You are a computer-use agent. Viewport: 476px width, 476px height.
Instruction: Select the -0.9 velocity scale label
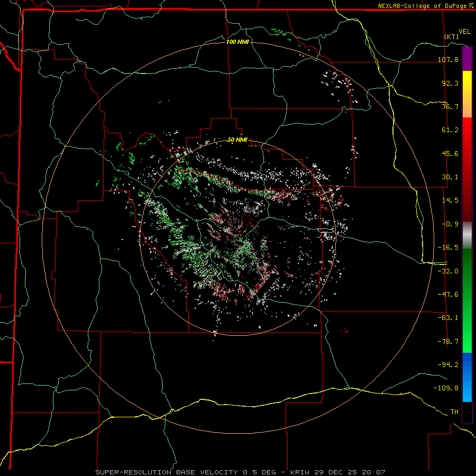(450, 224)
